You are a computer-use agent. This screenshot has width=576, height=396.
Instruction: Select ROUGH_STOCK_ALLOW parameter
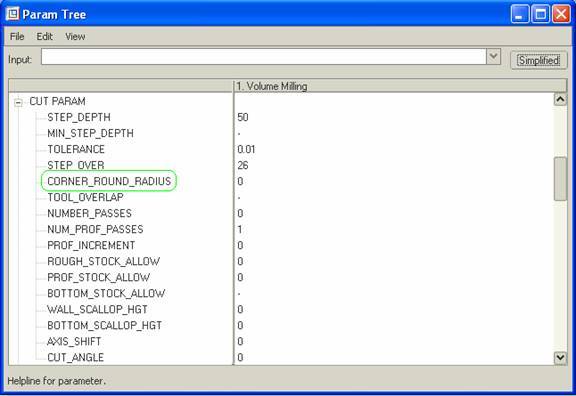pos(104,261)
